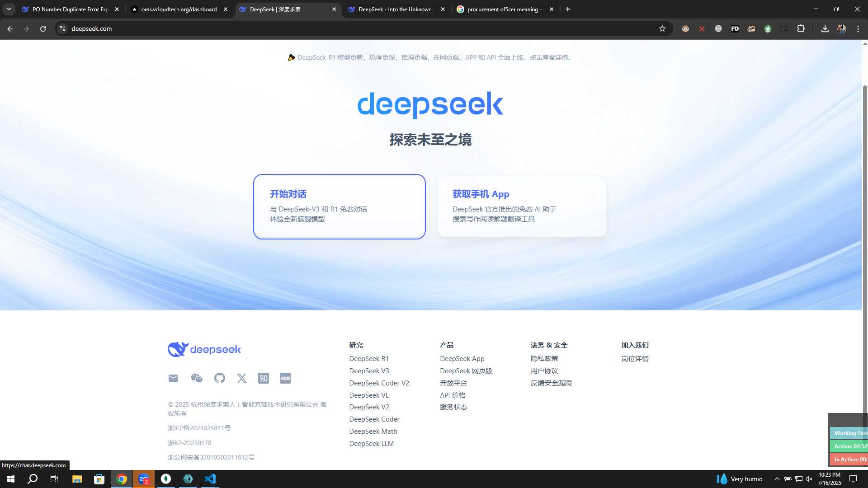Close the DeepSeek | 深度求索 tab

pos(334,9)
